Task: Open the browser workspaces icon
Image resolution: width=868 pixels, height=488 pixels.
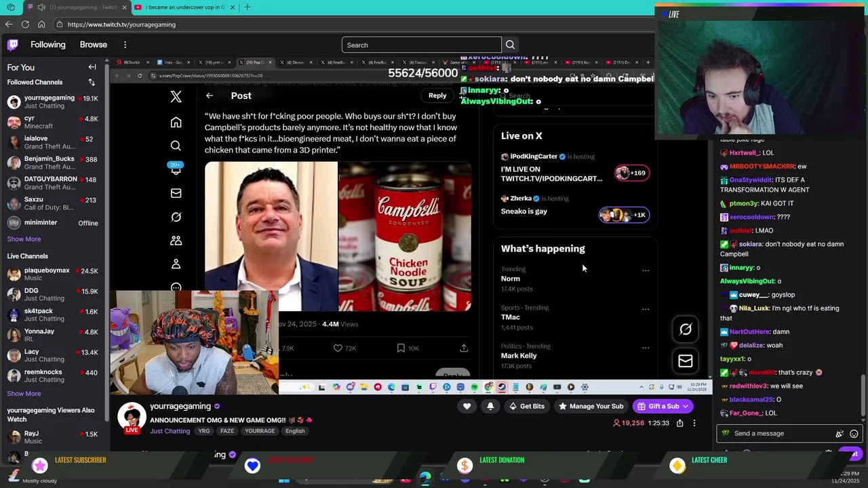Action: pyautogui.click(x=11, y=7)
